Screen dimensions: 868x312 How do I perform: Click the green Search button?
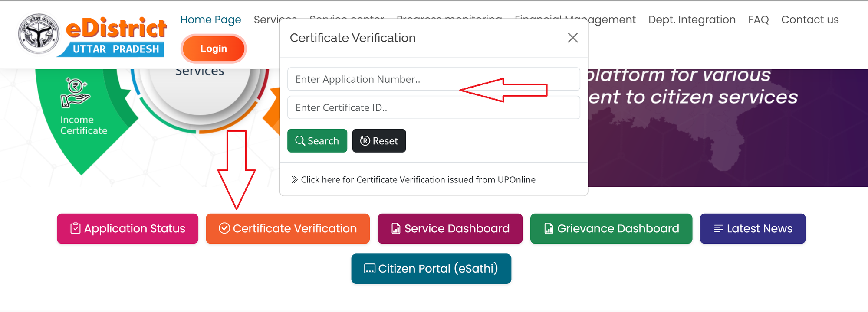(x=317, y=141)
